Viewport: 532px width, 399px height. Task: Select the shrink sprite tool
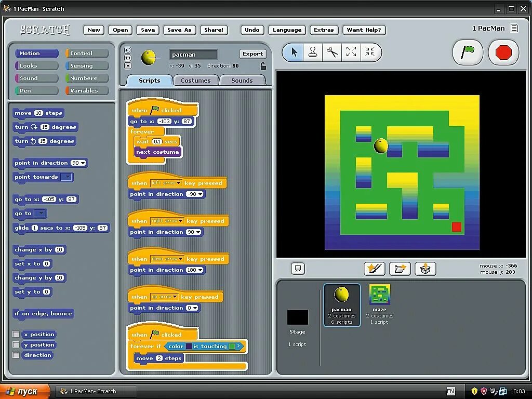pyautogui.click(x=370, y=52)
